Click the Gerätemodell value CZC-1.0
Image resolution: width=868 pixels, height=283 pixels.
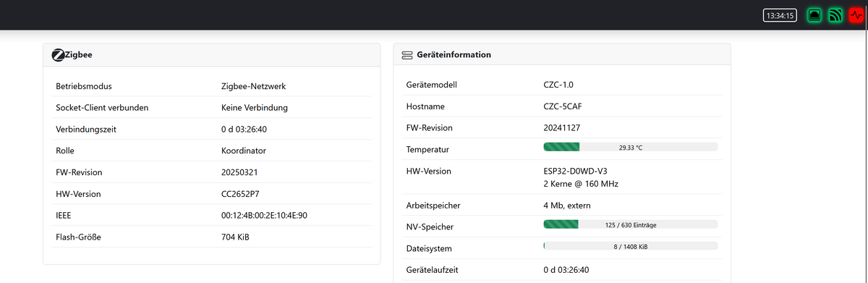558,85
